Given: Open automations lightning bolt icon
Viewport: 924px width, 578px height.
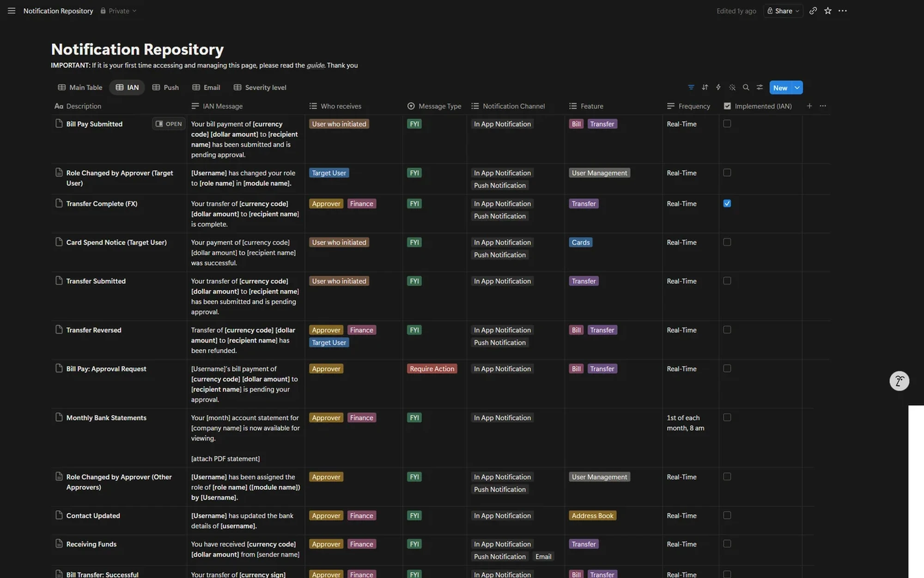Looking at the screenshot, I should click(x=718, y=87).
